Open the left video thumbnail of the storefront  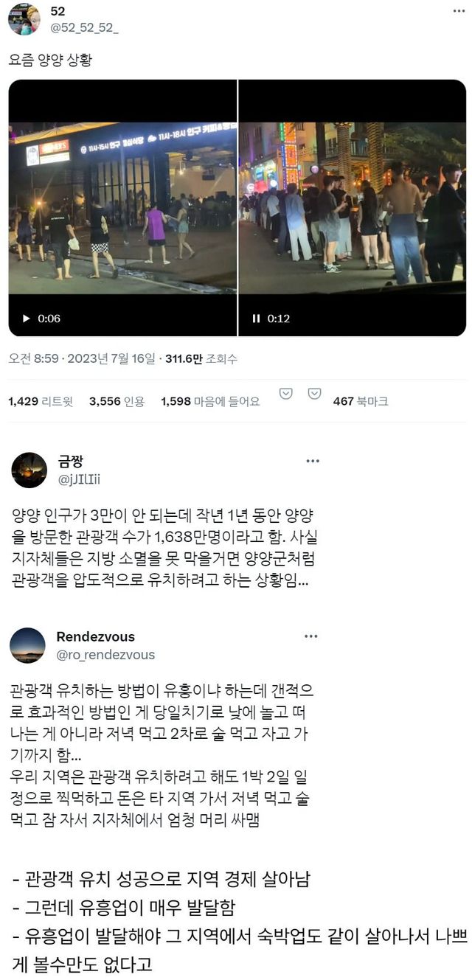[x=122, y=208]
